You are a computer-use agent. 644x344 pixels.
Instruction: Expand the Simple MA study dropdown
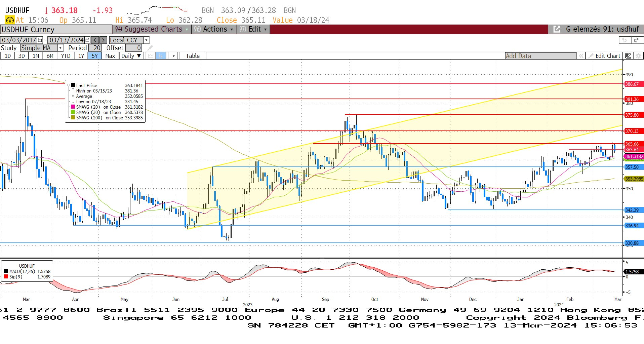point(61,48)
